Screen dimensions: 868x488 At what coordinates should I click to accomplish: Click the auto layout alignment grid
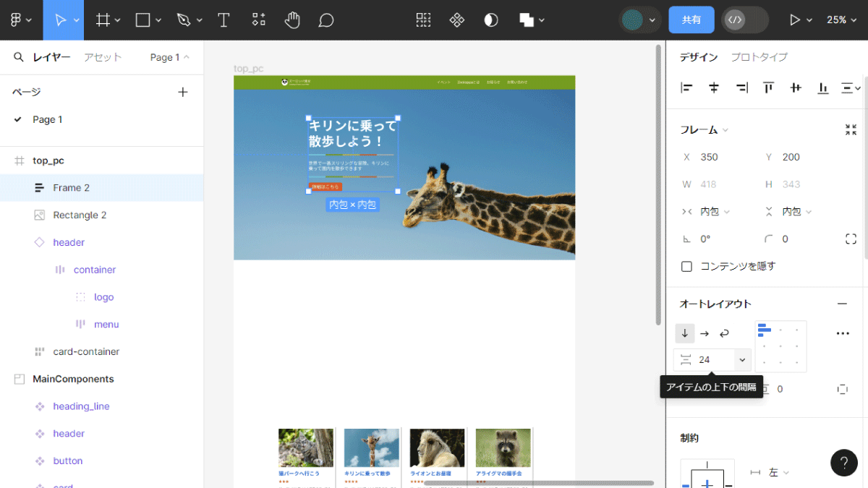pyautogui.click(x=780, y=347)
